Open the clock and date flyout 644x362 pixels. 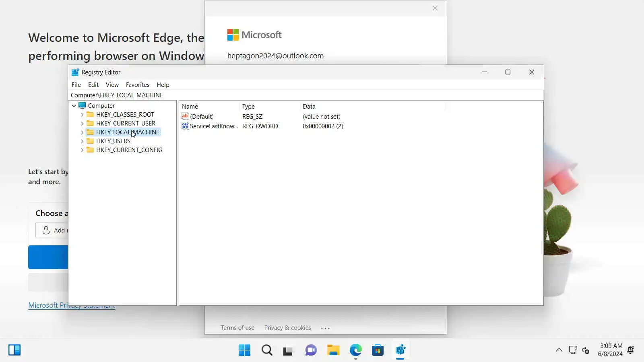pos(610,350)
